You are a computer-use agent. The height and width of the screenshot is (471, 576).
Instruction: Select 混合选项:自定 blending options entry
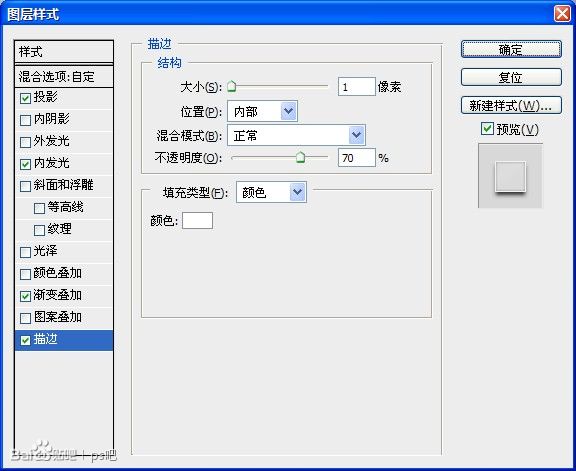coord(64,77)
